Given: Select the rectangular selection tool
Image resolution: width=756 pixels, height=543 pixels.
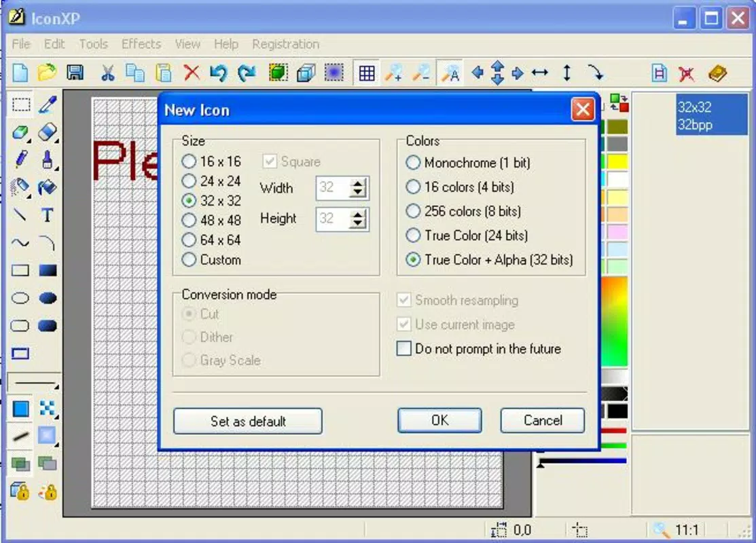Looking at the screenshot, I should (21, 105).
